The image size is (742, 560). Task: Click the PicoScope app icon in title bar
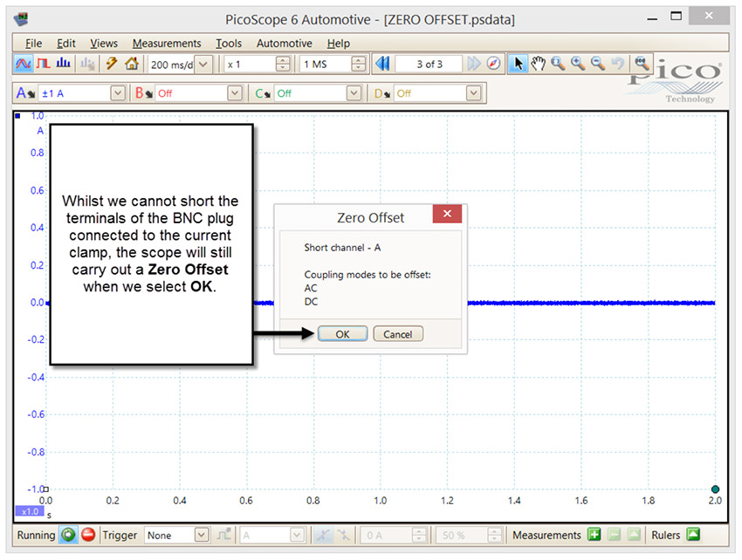[x=21, y=19]
